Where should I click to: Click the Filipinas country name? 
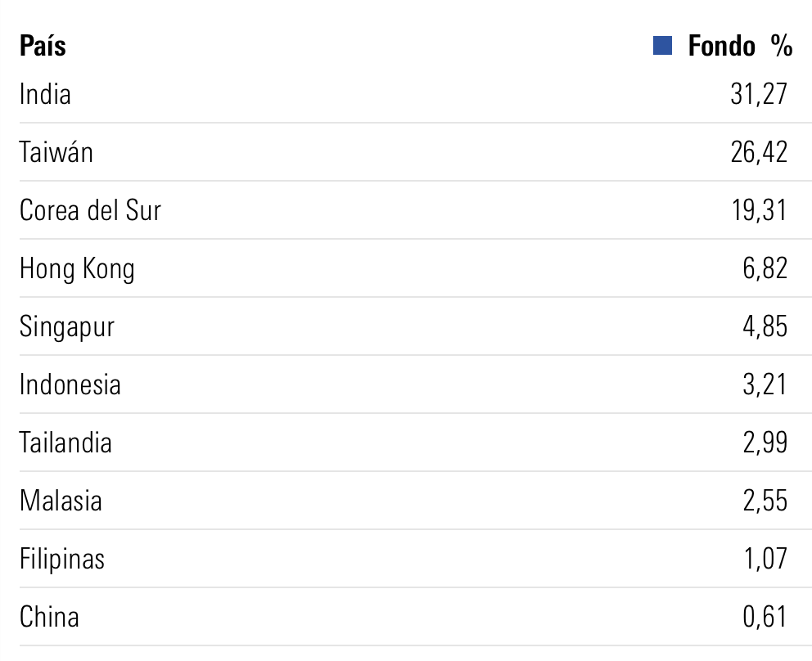pyautogui.click(x=62, y=559)
